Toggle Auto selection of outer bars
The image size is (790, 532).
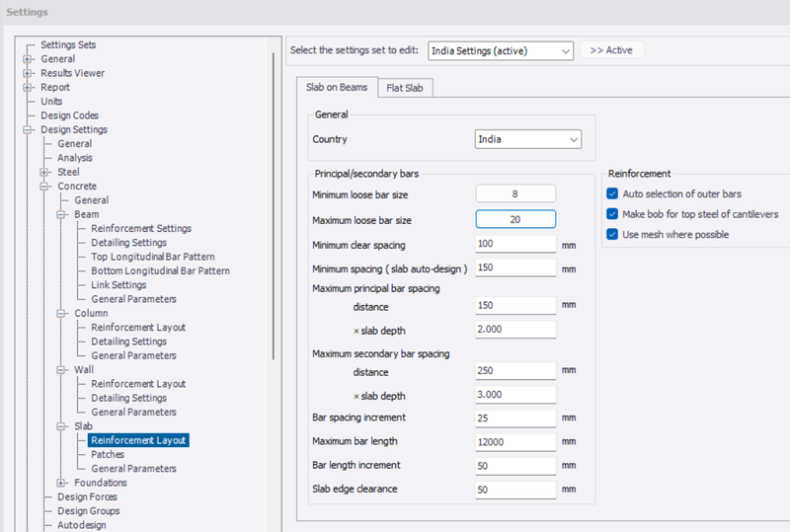coord(612,194)
